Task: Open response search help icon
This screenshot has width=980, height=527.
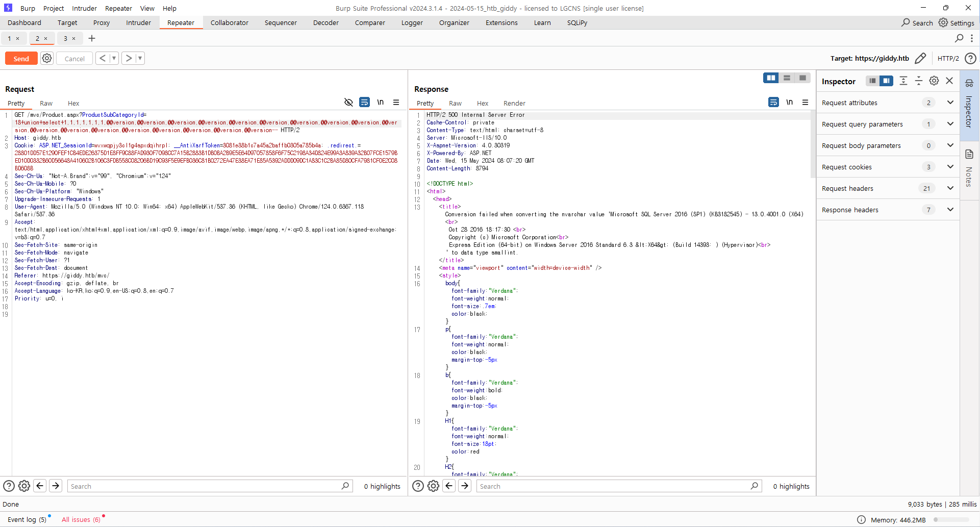Action: click(418, 486)
